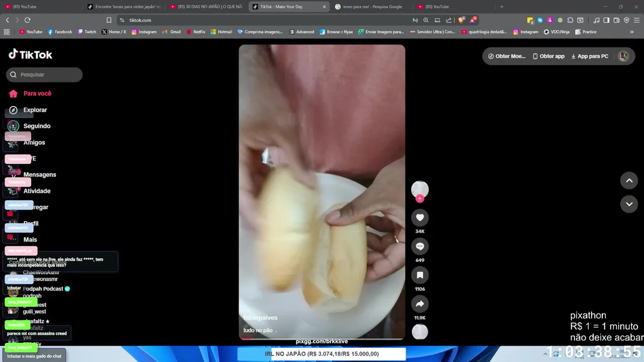Open the Practice bookmark

click(586, 32)
